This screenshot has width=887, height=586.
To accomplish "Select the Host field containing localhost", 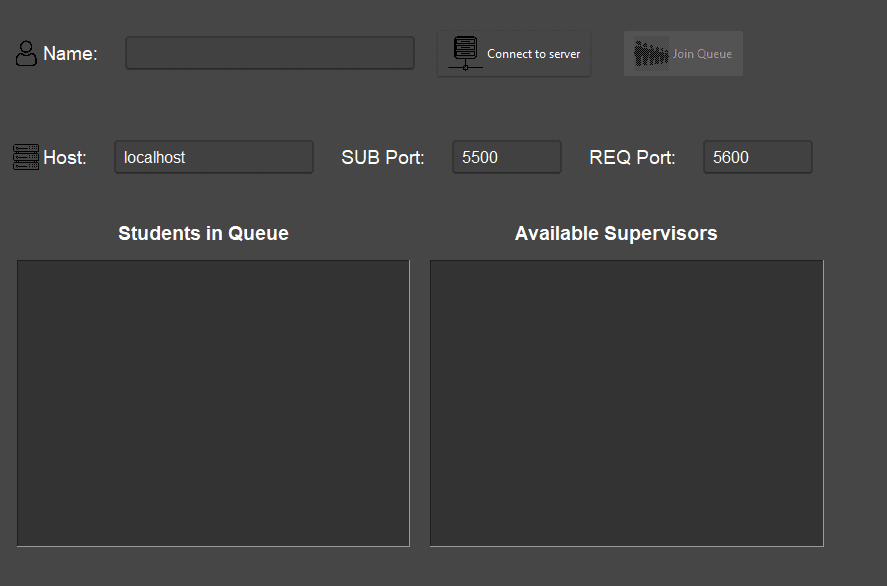I will pos(213,156).
